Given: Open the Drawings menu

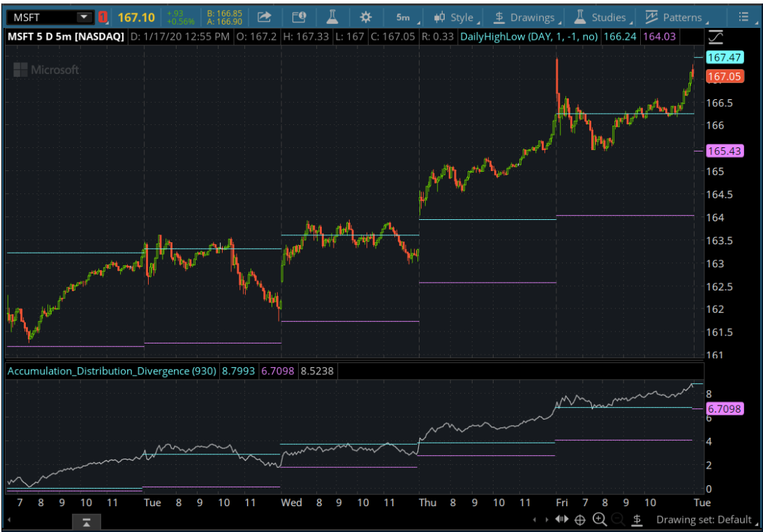Looking at the screenshot, I should pos(528,17).
